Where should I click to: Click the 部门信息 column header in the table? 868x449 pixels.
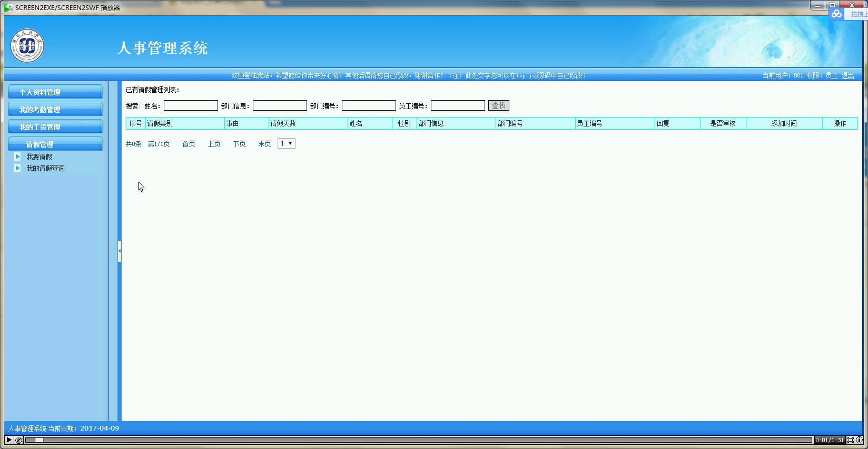456,123
